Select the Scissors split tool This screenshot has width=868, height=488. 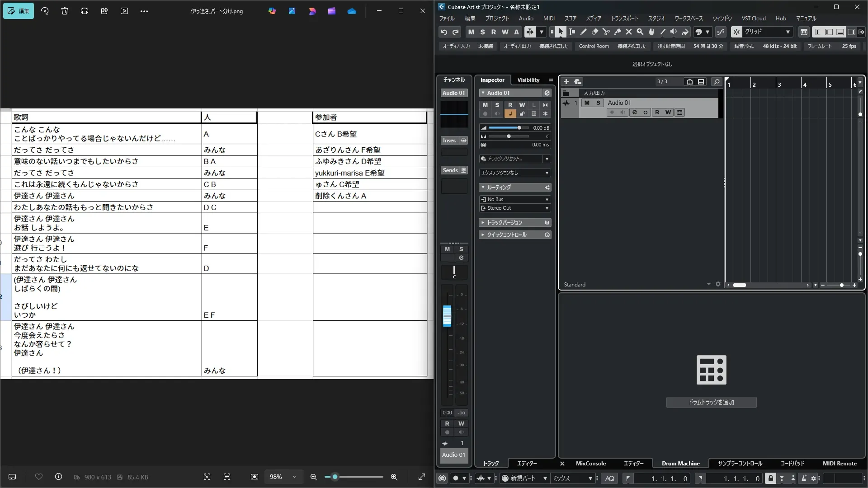tap(606, 32)
